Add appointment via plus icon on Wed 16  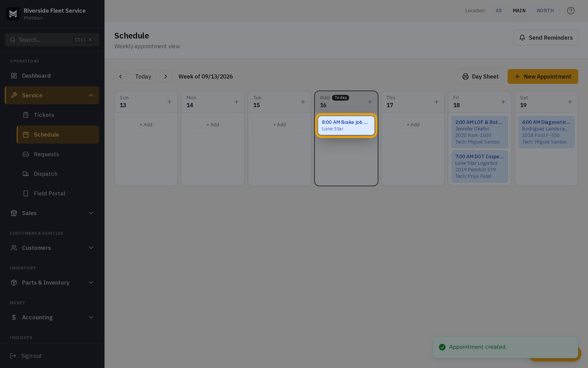(370, 102)
